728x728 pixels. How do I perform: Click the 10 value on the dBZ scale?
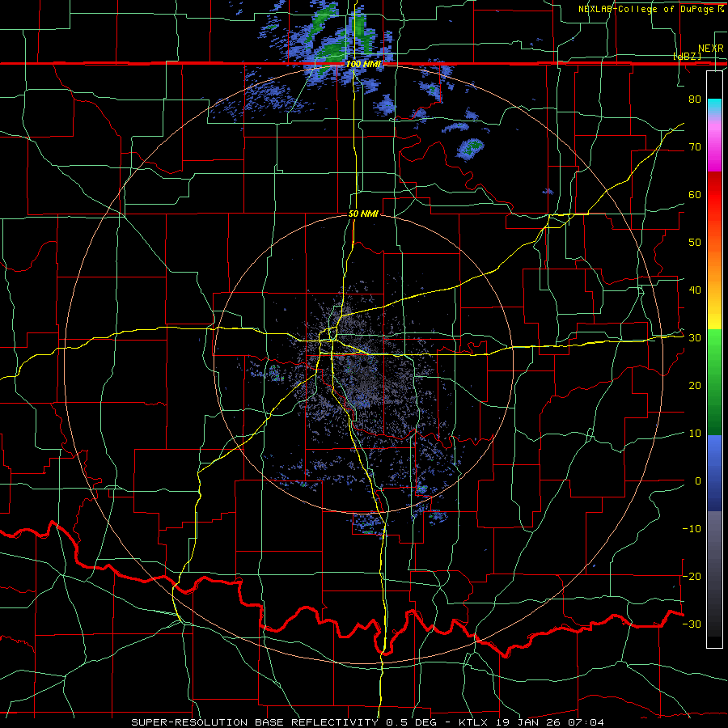click(x=695, y=434)
